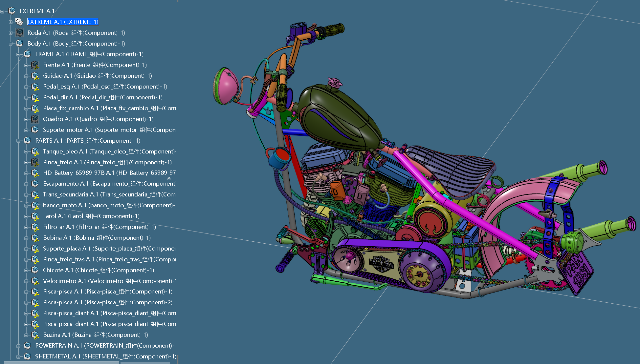Viewport: 640px width, 364px height.
Task: Click the Suporte_motor A.1 component icon
Action: 35,130
